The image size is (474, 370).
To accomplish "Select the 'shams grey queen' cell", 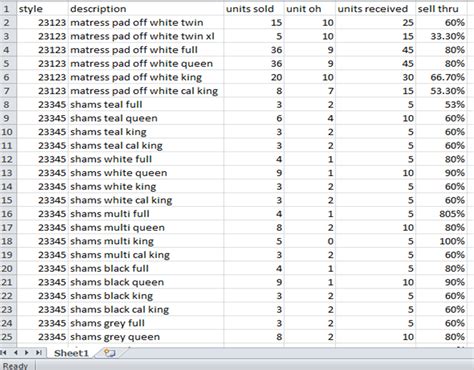I will click(x=146, y=337).
